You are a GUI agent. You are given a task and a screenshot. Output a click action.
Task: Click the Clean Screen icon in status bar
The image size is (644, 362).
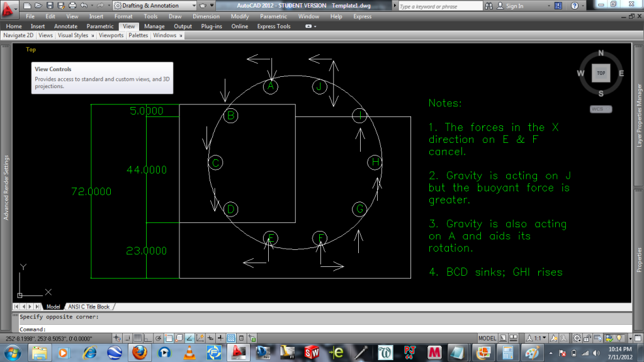point(638,338)
